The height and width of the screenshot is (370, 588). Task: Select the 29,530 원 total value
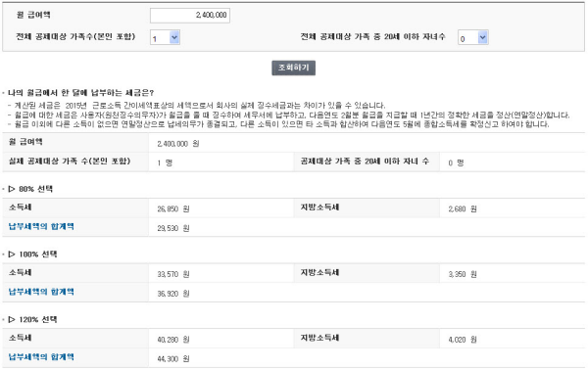tap(173, 228)
